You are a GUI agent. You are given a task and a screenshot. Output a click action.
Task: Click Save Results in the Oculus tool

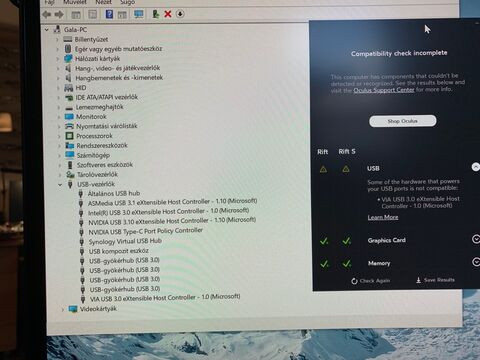tap(435, 280)
